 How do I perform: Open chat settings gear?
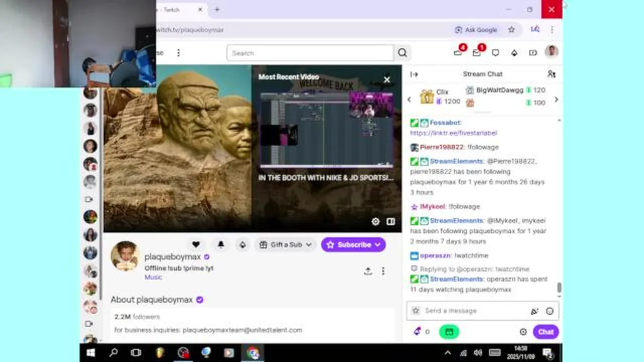click(x=523, y=332)
